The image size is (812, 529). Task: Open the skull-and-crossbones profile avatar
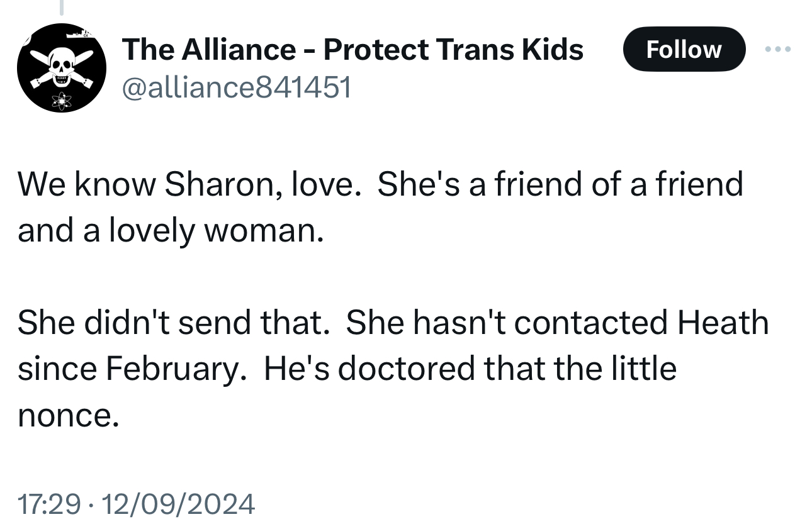click(61, 68)
